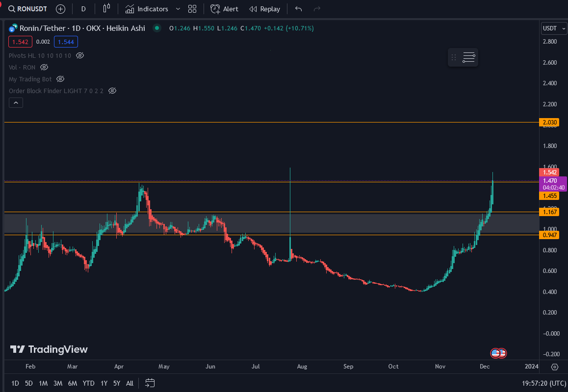Open the layout setup grid icon
568x392 pixels.
(192, 9)
